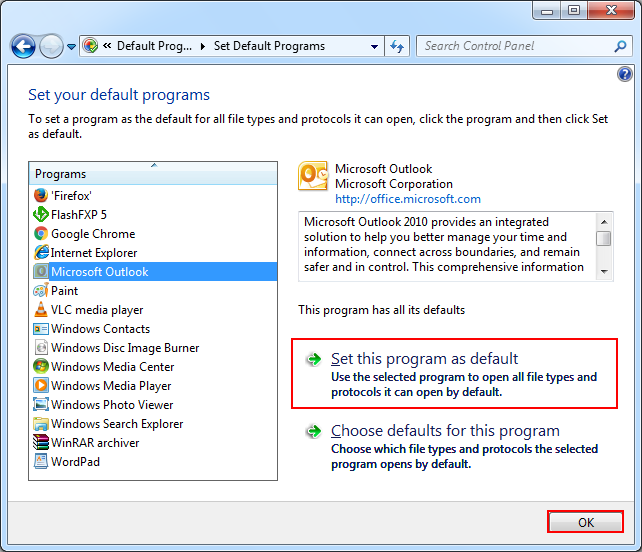Go back with the blue Back arrow
The width and height of the screenshot is (642, 552).
[23, 46]
